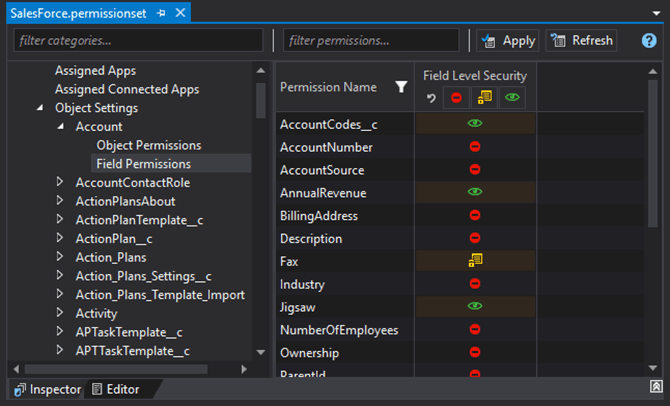Viewport: 670px width, 406px height.
Task: Switch to the Inspector tab
Action: click(x=47, y=389)
